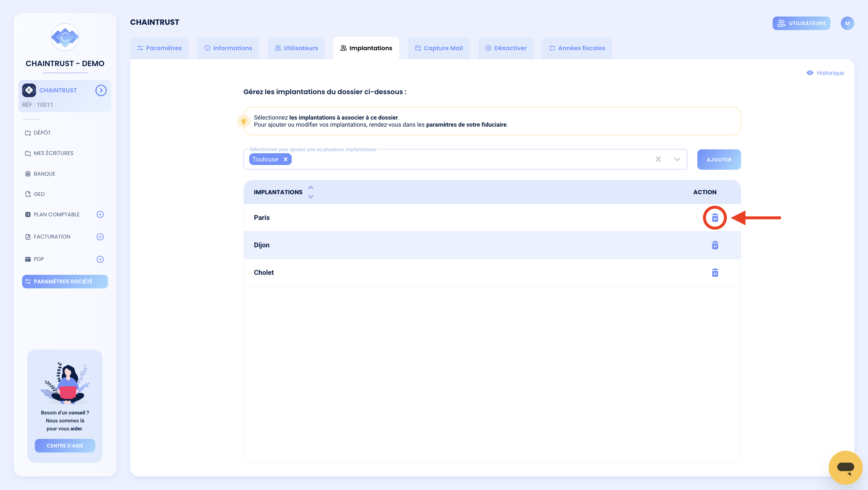Open GED in the sidebar
The height and width of the screenshot is (490, 868).
[35, 194]
